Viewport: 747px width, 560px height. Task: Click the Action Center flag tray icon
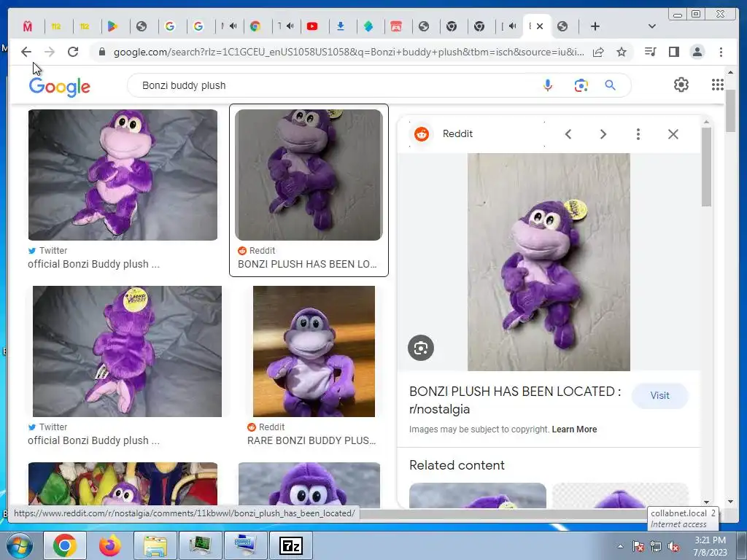click(638, 547)
